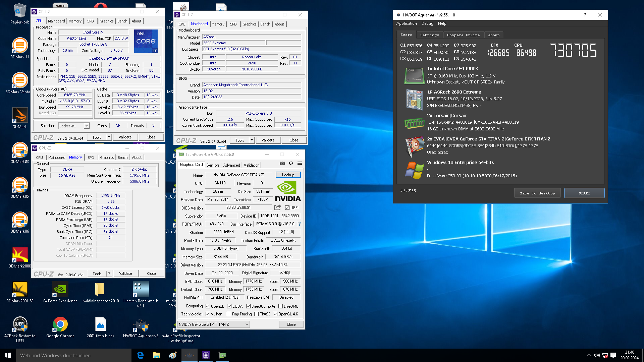Open nvidiaInspector 2018 folder icon

click(101, 292)
